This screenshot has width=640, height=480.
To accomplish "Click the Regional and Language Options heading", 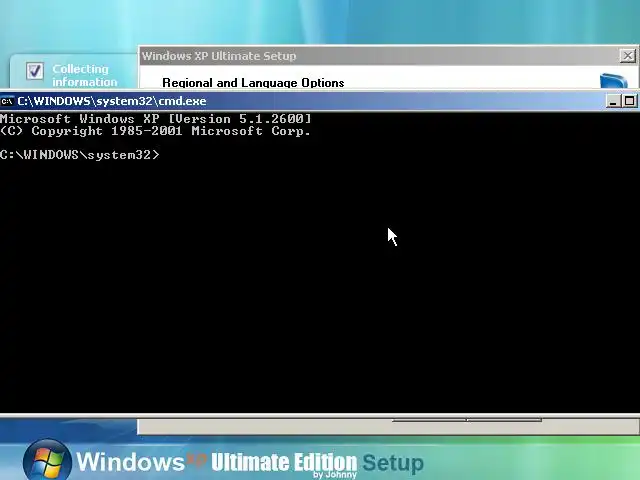I will click(253, 82).
